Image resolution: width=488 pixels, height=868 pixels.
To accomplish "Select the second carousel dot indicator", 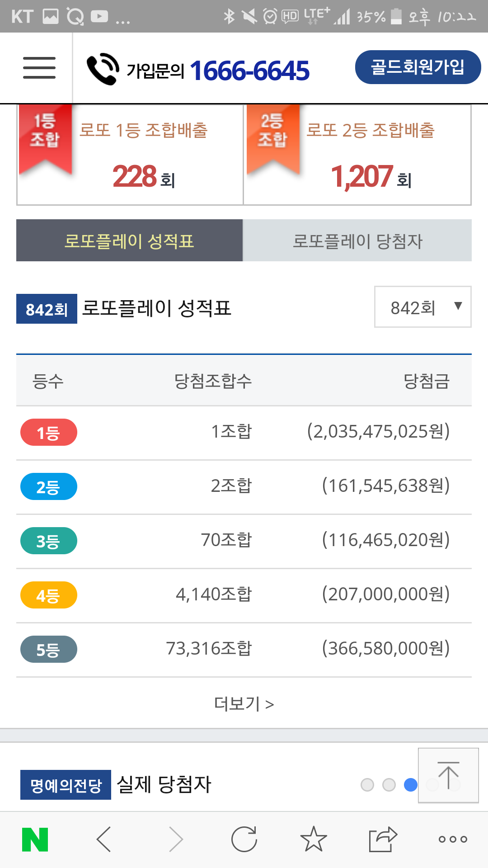I will 389,785.
